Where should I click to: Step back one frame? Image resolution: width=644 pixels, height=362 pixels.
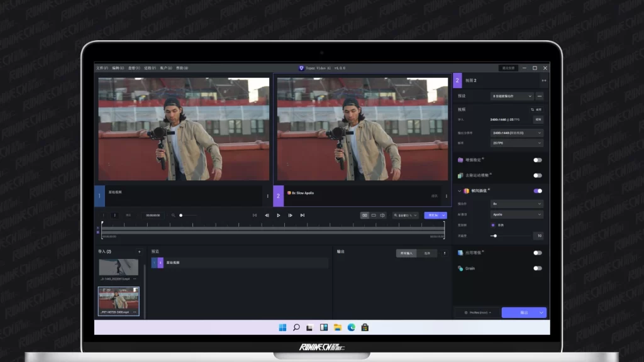click(x=267, y=215)
